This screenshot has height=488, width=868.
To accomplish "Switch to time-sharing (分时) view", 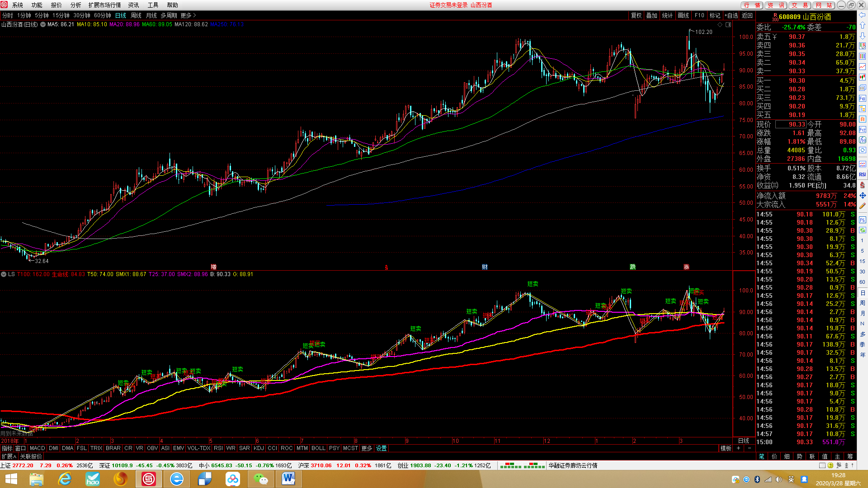I will point(8,15).
